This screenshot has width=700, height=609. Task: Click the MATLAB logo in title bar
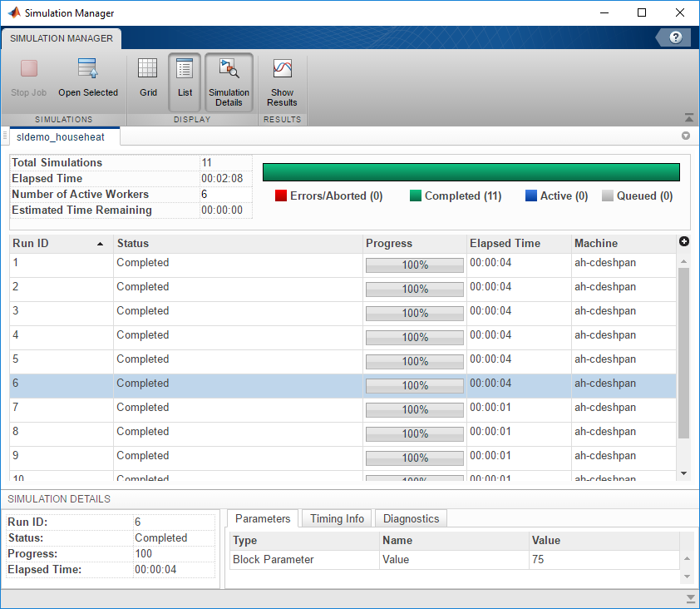tap(13, 13)
